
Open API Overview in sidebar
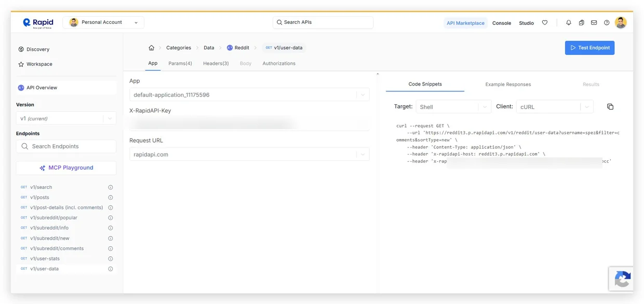coord(66,88)
